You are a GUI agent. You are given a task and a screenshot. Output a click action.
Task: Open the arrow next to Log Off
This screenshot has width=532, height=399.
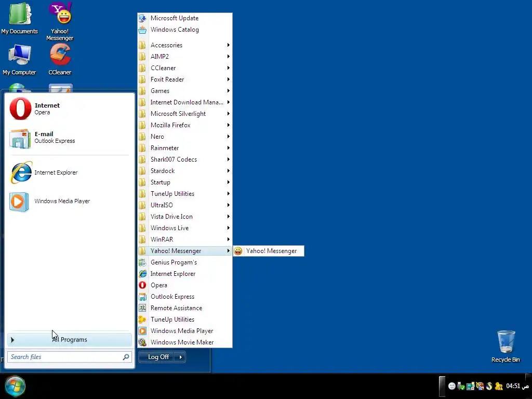(180, 357)
